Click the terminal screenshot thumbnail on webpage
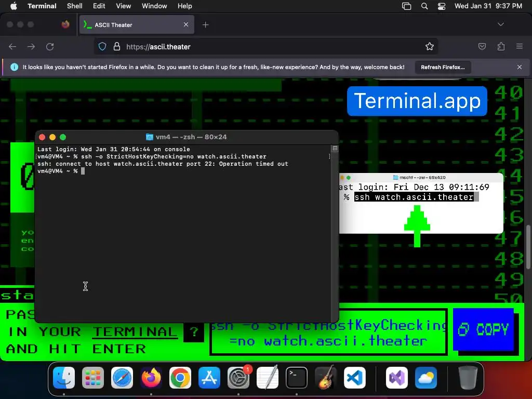Viewport: 532px width, 399px height. pyautogui.click(x=421, y=203)
